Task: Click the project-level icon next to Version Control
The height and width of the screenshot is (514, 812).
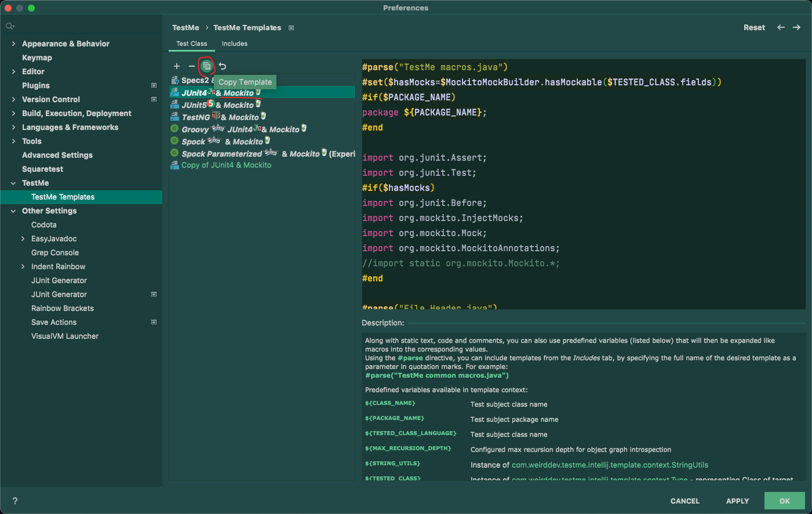Action: 154,99
